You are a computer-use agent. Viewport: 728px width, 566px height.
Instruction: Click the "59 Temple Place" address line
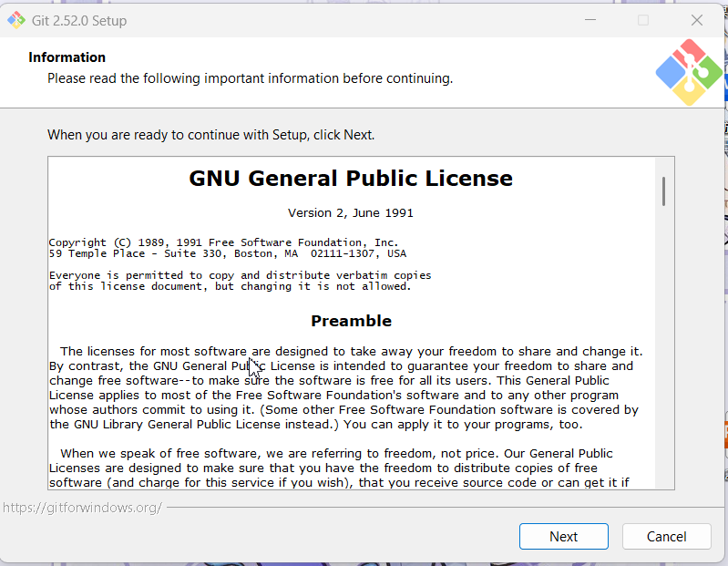(228, 253)
